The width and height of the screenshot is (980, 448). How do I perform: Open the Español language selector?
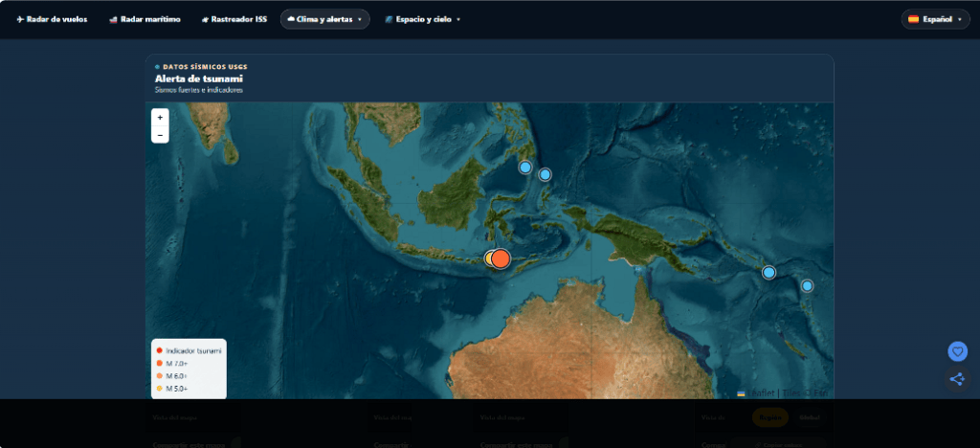click(x=935, y=19)
